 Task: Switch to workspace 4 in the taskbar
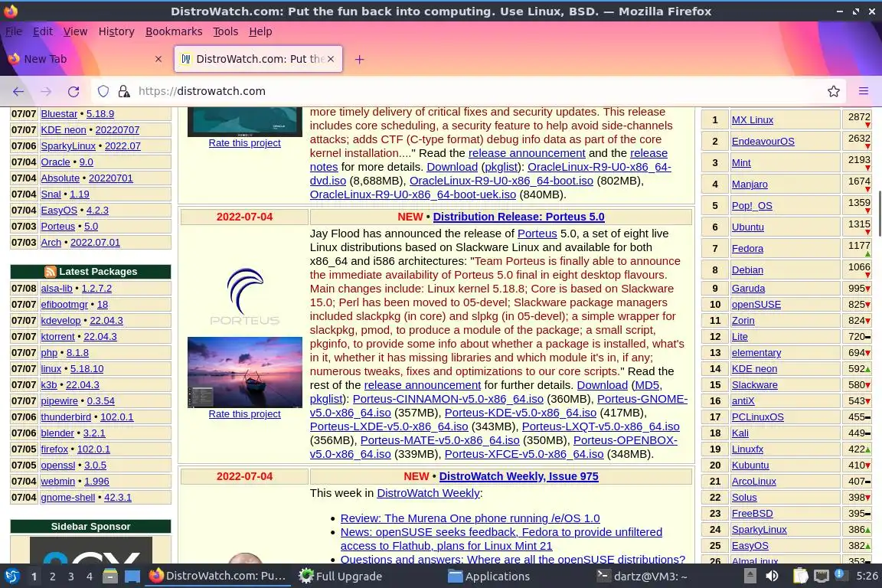pyautogui.click(x=90, y=577)
